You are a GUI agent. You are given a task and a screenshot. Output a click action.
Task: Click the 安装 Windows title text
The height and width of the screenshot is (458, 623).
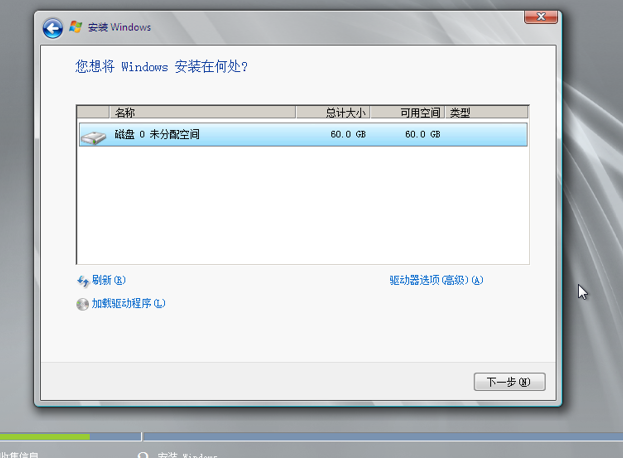click(x=119, y=27)
